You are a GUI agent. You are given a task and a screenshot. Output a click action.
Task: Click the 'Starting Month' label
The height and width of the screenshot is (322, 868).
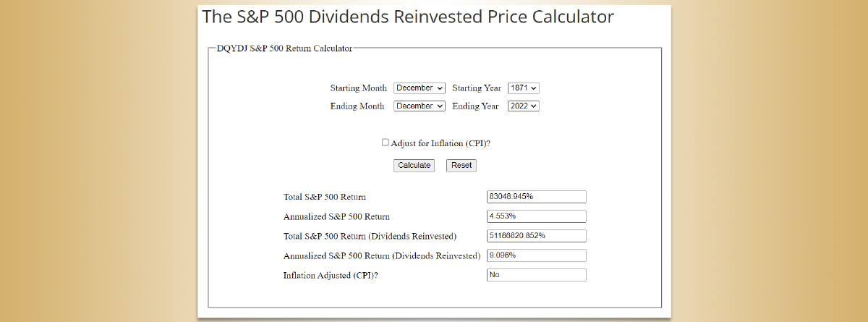click(x=359, y=88)
